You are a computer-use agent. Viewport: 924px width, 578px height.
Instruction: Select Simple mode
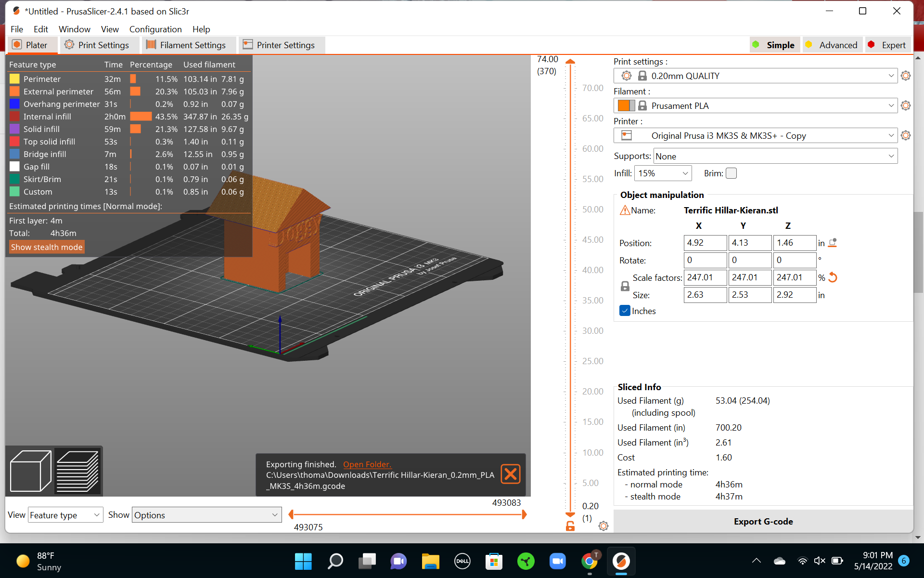[774, 45]
